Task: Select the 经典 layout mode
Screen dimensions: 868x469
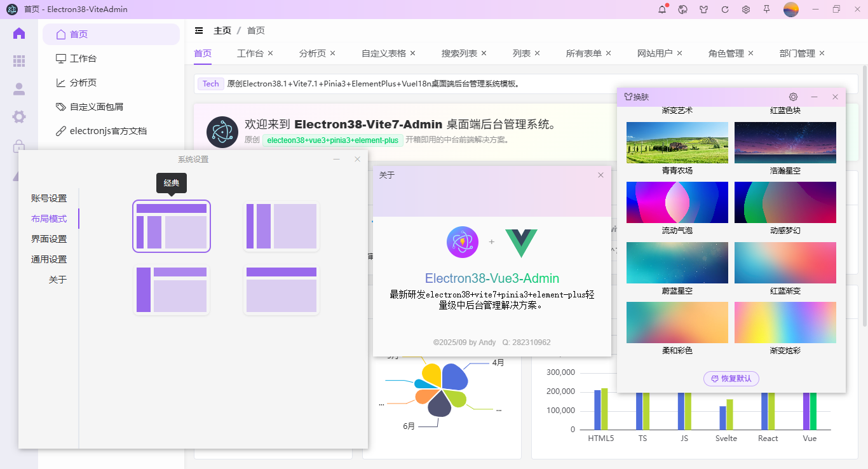Action: 171,226
